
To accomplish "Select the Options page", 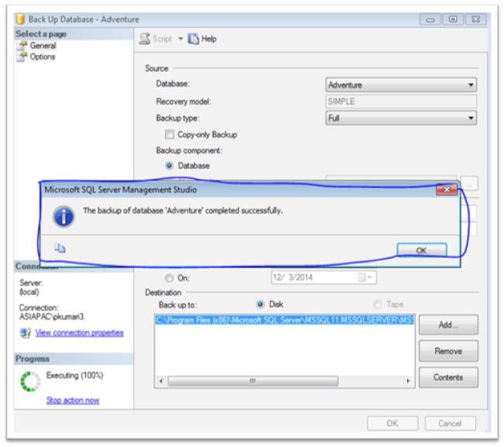I will (43, 57).
